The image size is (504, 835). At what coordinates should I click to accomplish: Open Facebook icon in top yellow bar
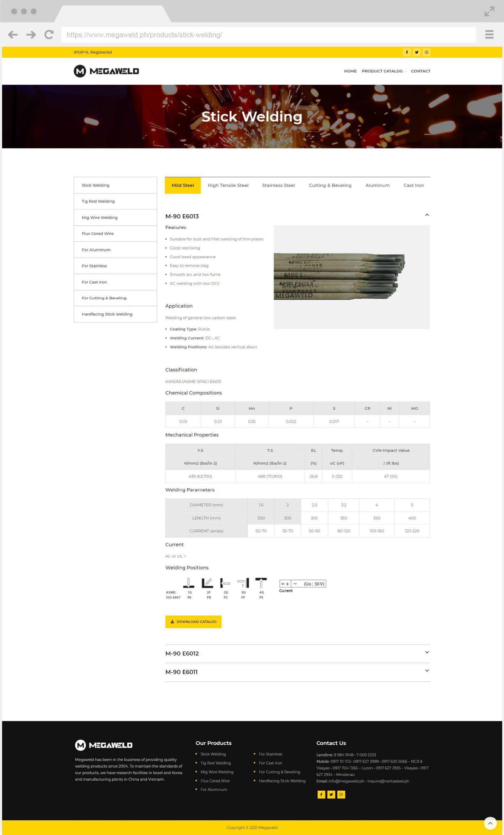(407, 52)
